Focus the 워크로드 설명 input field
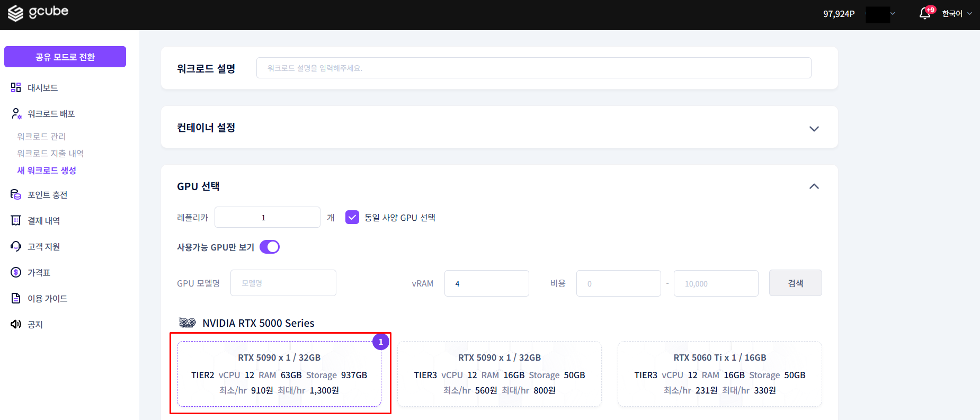The height and width of the screenshot is (420, 980). [x=534, y=68]
